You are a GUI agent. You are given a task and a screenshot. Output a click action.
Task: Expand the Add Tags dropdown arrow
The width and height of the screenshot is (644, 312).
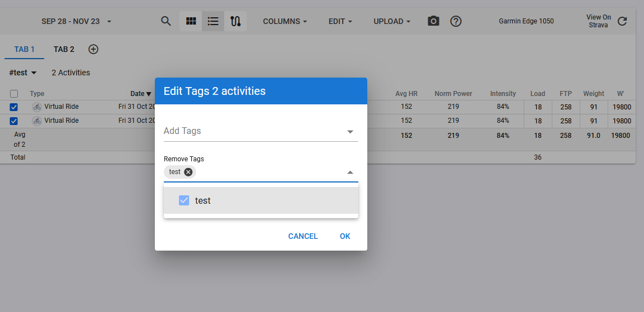[x=350, y=132]
